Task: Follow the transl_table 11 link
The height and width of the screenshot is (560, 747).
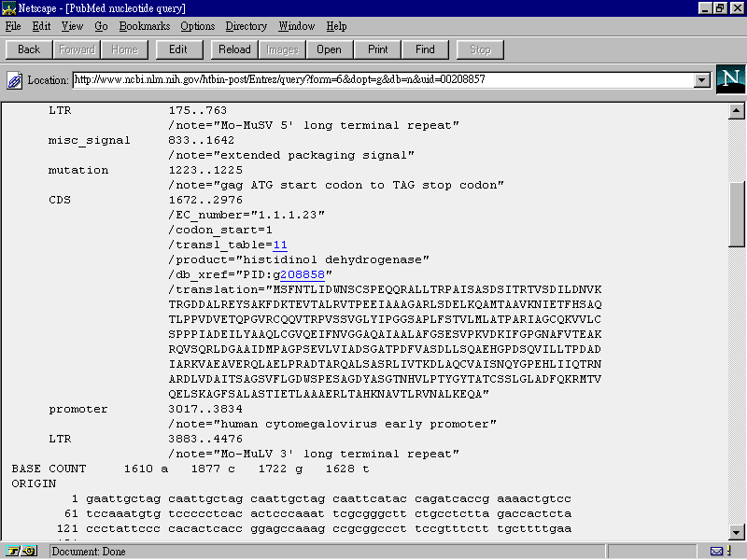Action: 280,245
